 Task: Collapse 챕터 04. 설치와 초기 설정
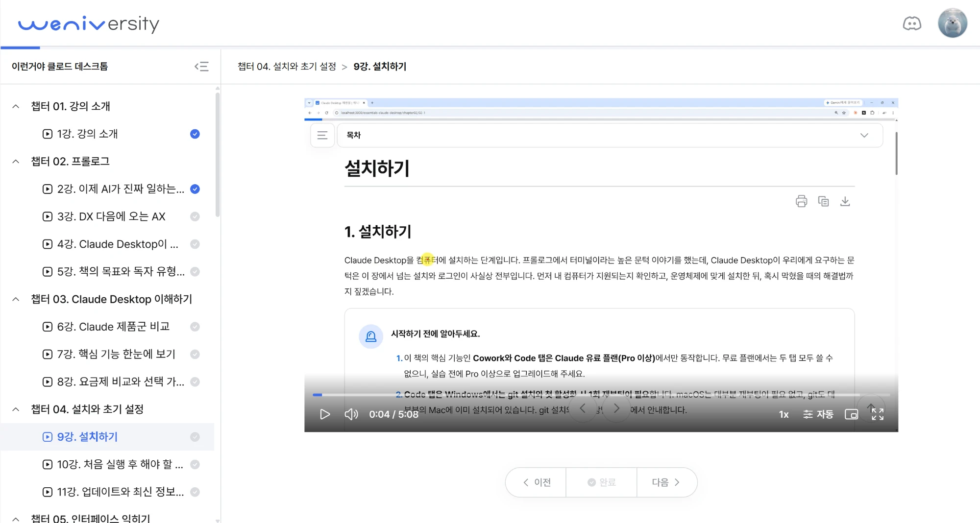coord(16,409)
